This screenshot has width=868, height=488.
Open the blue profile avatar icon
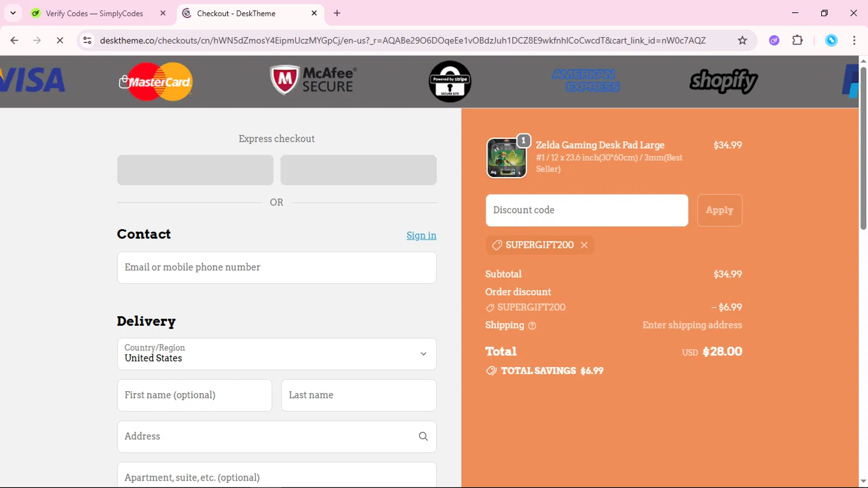[832, 40]
